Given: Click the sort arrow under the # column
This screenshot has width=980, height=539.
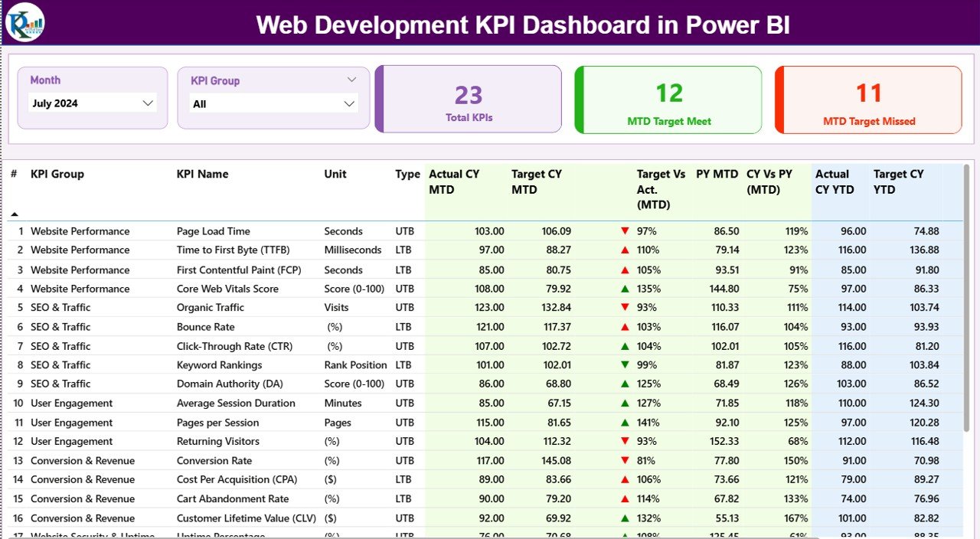Looking at the screenshot, I should tap(14, 214).
